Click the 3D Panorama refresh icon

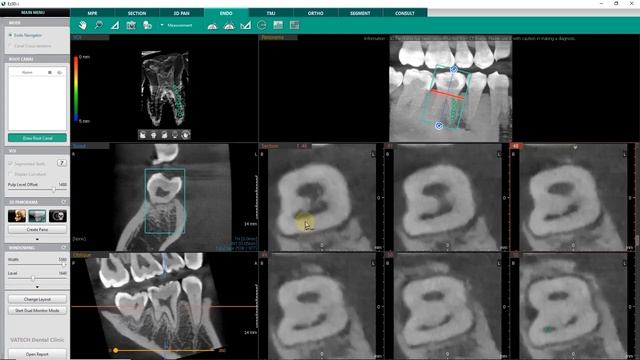[64, 202]
